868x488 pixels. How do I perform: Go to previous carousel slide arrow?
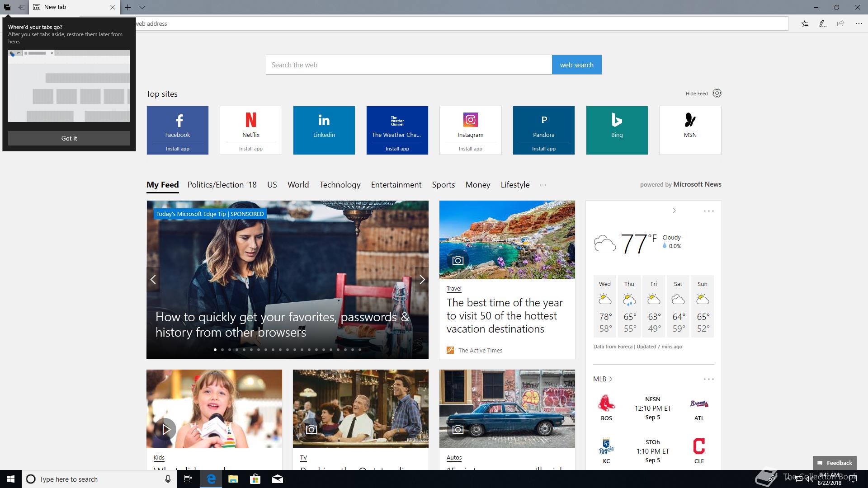[x=153, y=280]
